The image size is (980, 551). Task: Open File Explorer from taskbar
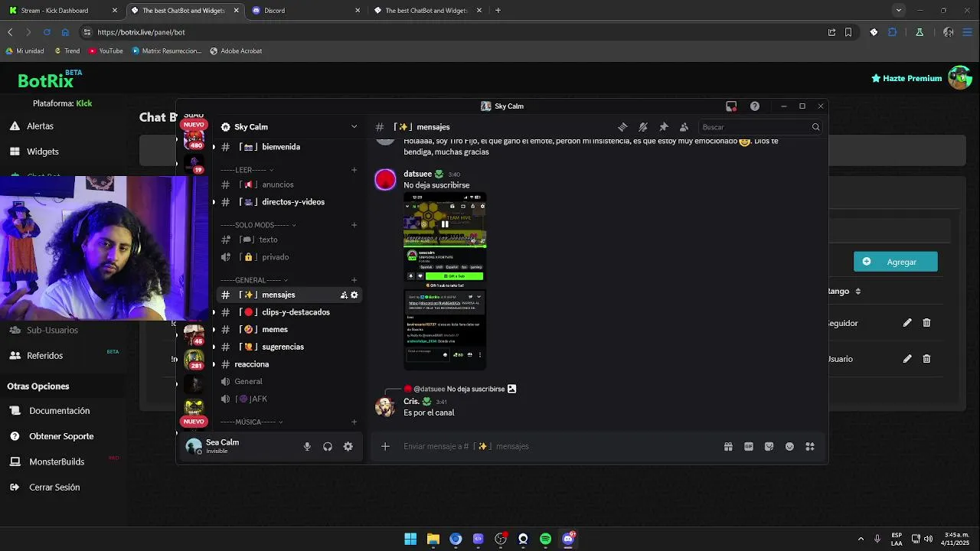pyautogui.click(x=433, y=539)
